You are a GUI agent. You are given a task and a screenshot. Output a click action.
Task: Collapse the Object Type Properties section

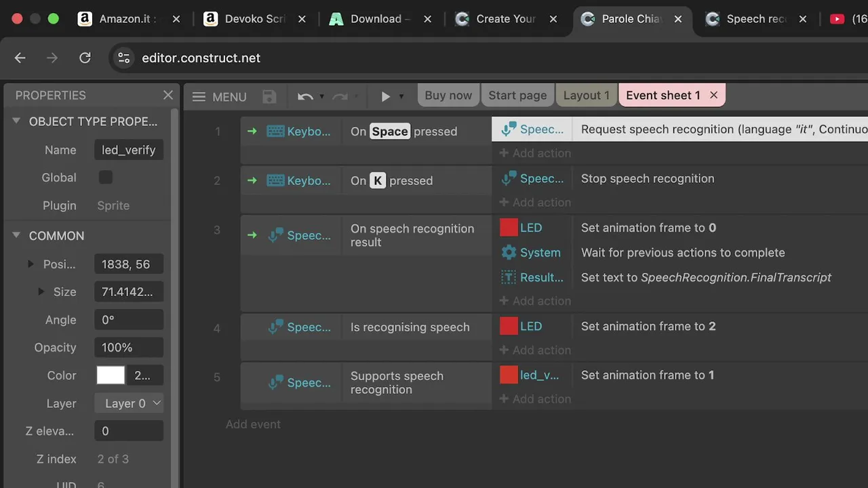(16, 121)
